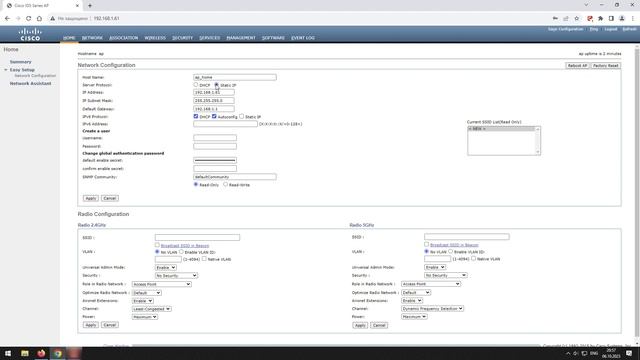640x360 pixels.
Task: Open the NETWORK menu
Action: [92, 38]
